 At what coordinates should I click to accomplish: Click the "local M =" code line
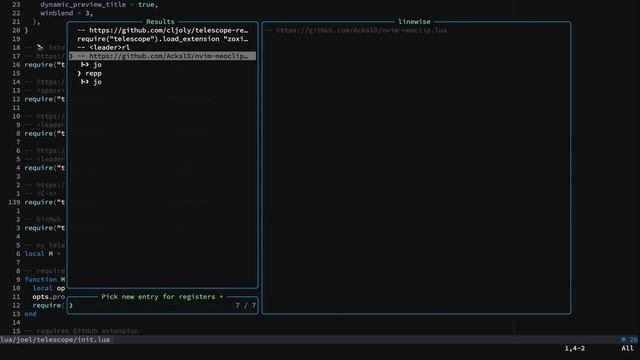pyautogui.click(x=42, y=253)
